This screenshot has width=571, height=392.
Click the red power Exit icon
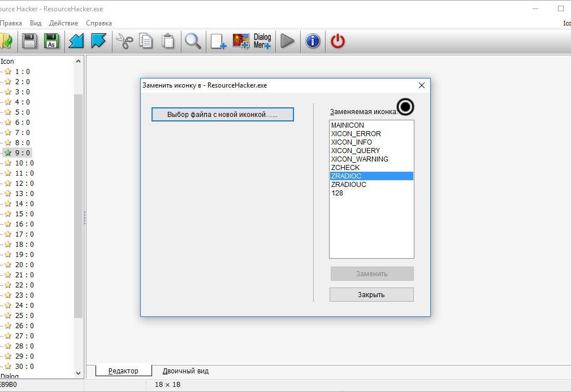[338, 41]
